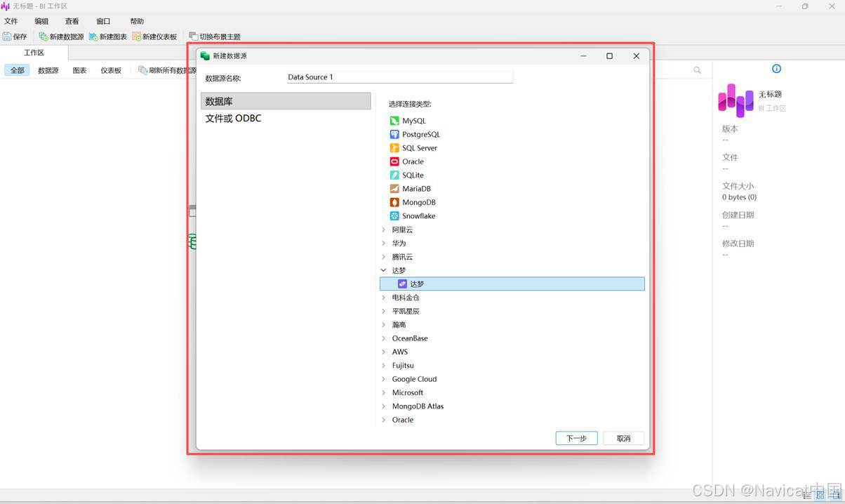Select the 图表 filter tab
Screen dimensions: 845x504
(x=79, y=70)
